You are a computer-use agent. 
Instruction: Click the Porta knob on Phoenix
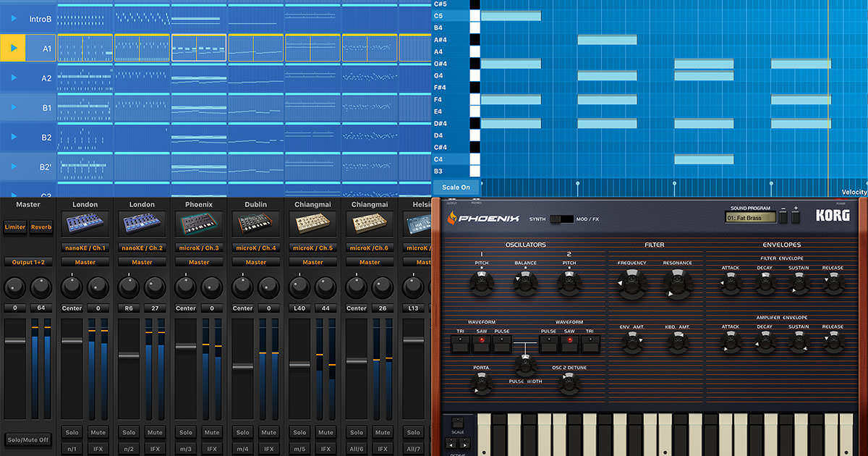(481, 384)
